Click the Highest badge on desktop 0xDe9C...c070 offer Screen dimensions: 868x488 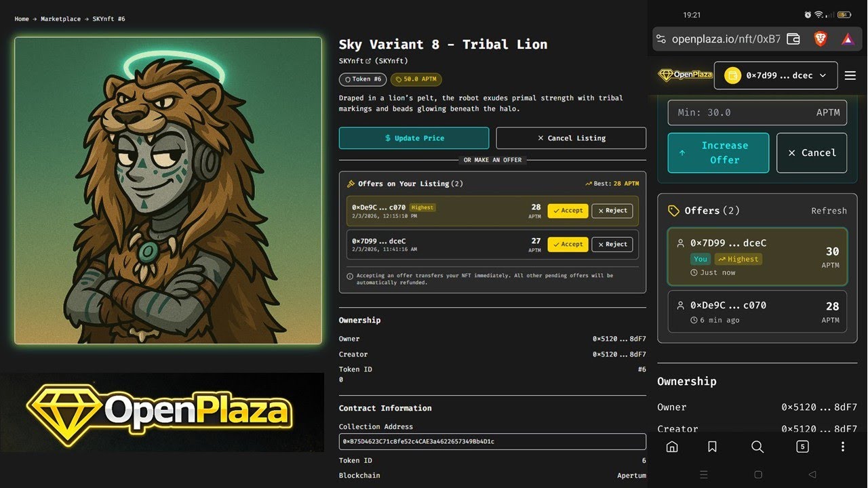point(422,207)
